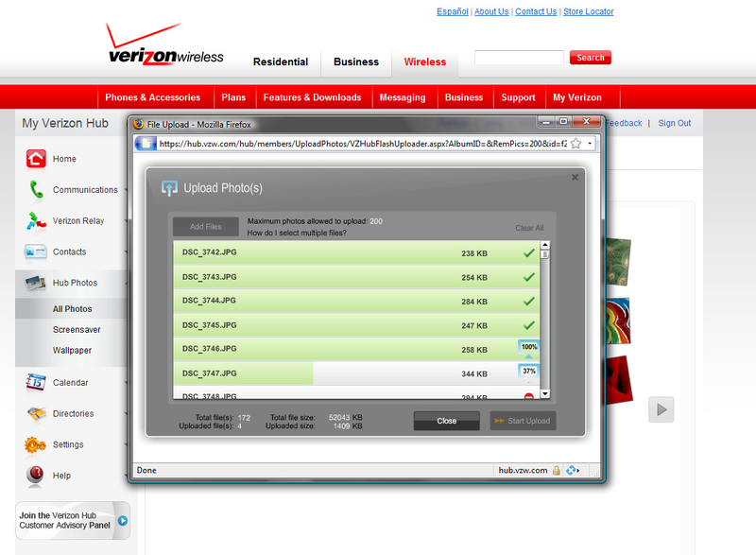Click the next arrow button beside photos
Screen dimensions: 756x555
point(661,409)
